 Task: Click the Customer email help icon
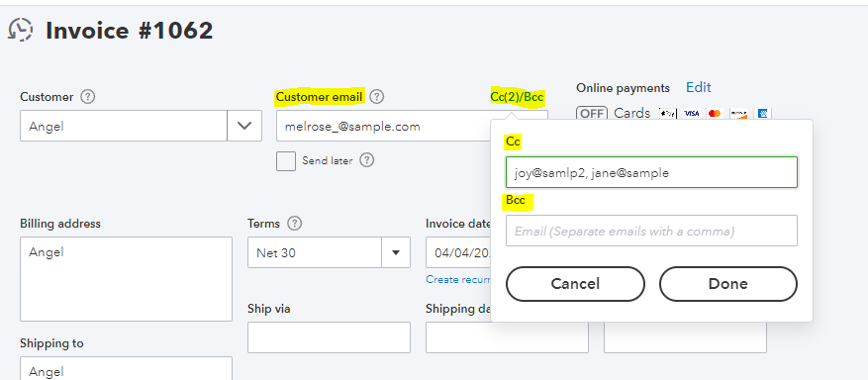pyautogui.click(x=376, y=97)
